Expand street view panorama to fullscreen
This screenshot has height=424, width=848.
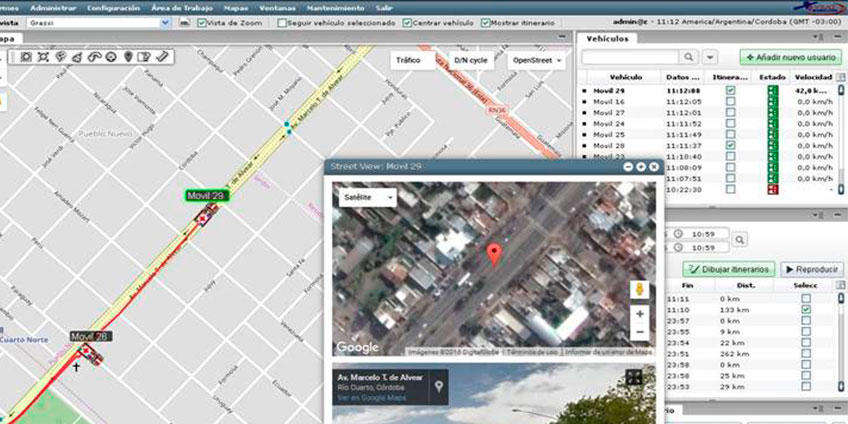[x=633, y=377]
